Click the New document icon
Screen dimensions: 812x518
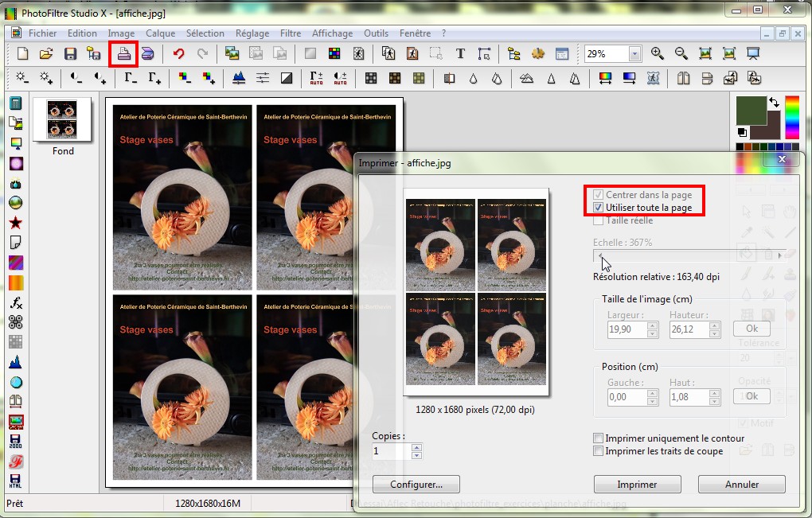(x=23, y=53)
